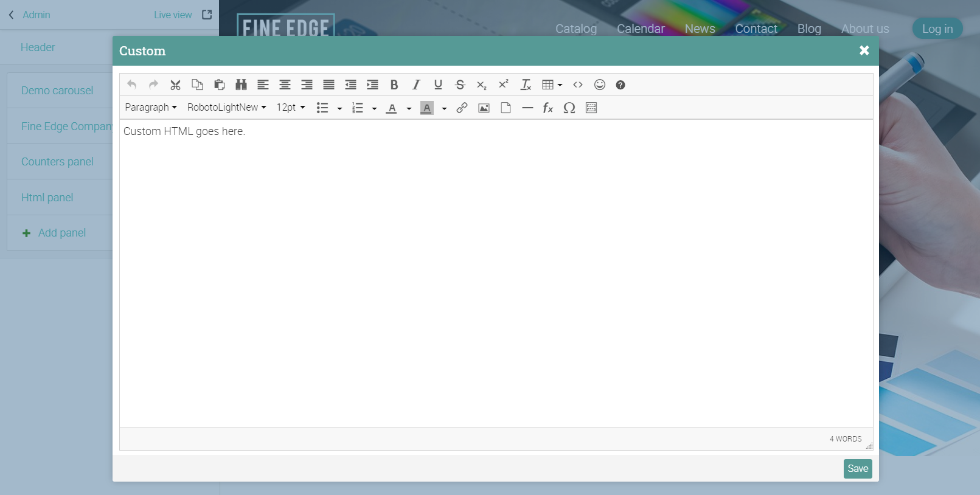Expand text color picker arrow

409,108
